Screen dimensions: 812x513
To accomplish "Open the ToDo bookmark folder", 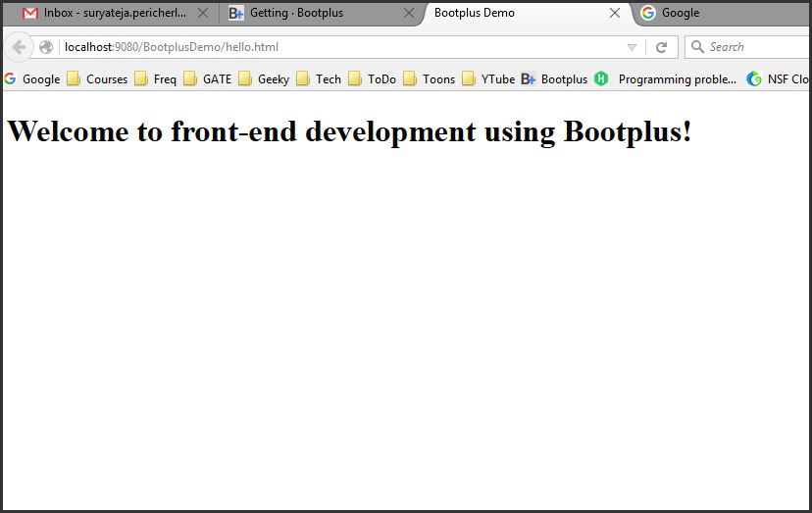I will pos(373,79).
